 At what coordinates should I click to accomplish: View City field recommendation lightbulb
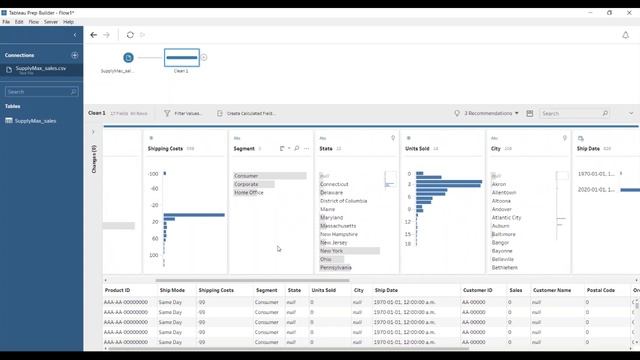click(564, 138)
